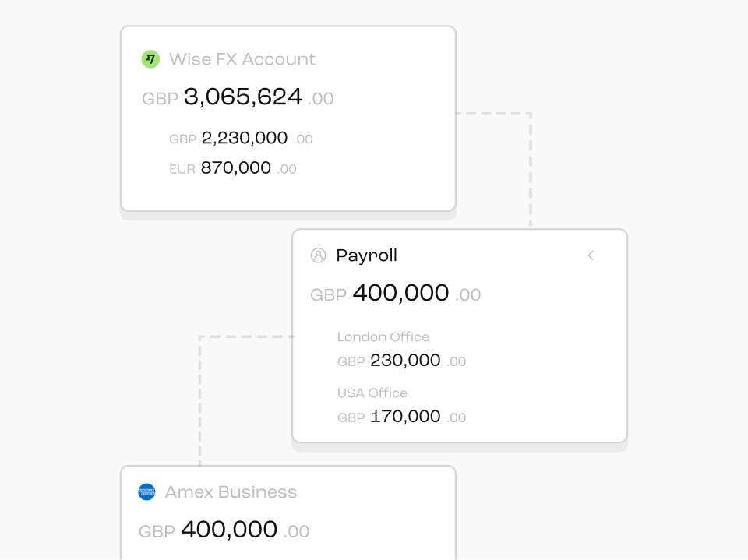Select Amex Business GBP 400,000 balance
The width and height of the screenshot is (748, 560).
[224, 530]
